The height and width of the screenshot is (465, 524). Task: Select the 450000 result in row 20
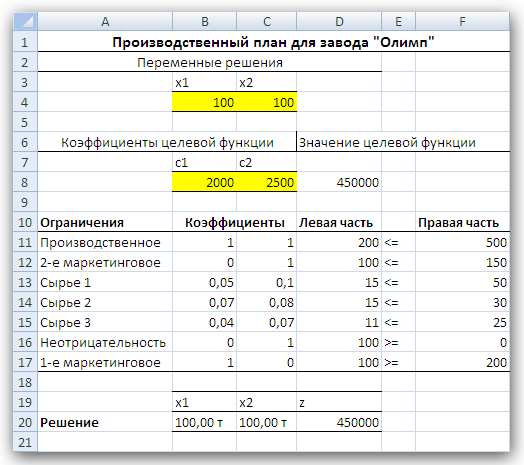point(339,422)
